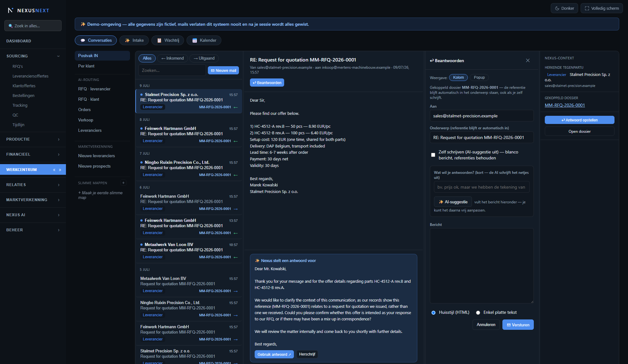Click Leverancier tag in Nexus-context

pos(556,75)
